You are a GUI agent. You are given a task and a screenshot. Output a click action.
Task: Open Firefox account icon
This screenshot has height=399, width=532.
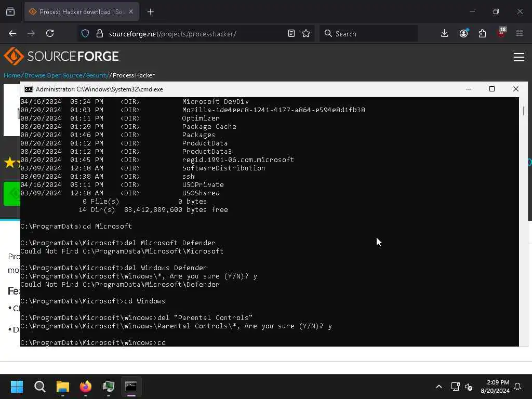[x=464, y=34]
